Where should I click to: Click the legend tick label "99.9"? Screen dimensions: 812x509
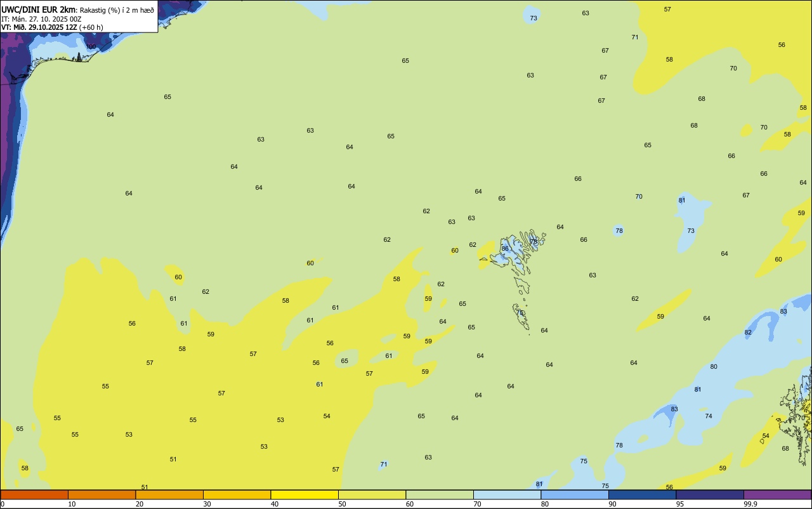click(x=750, y=504)
